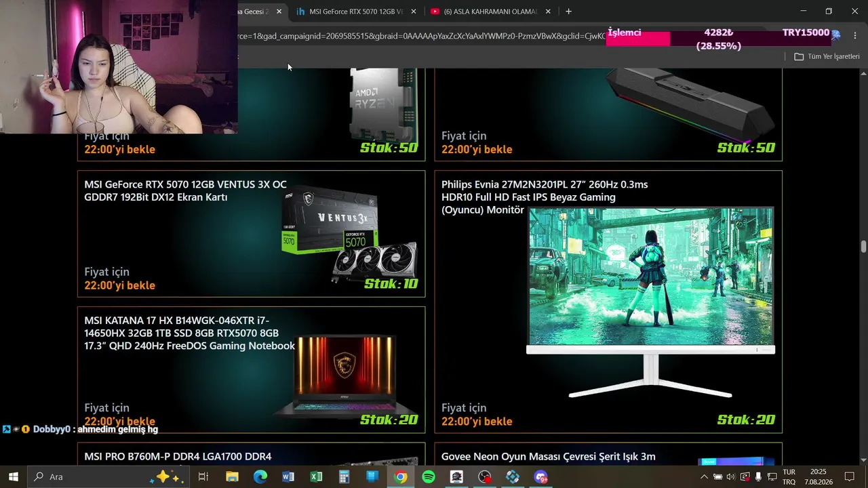868x488 pixels.
Task: Click "22:00'yi bekle" on the soundbar card
Action: 477,149
